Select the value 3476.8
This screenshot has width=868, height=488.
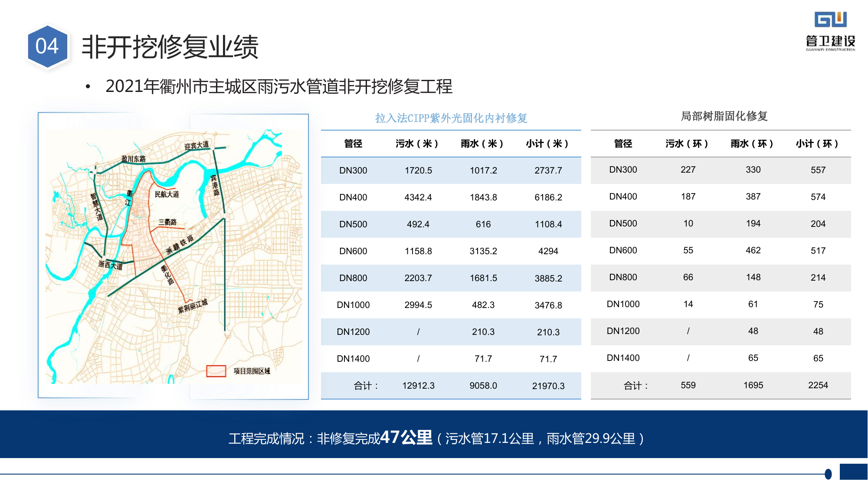point(548,305)
